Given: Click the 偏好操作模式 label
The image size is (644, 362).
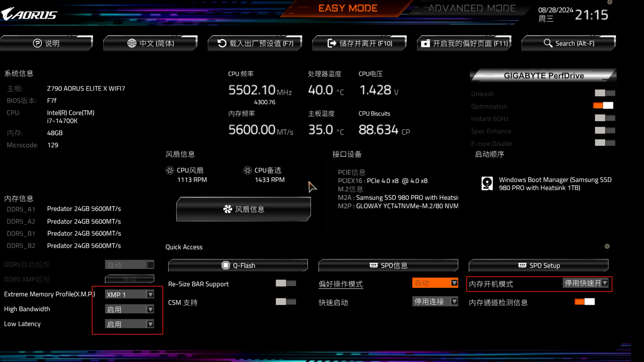Looking at the screenshot, I should [x=340, y=284].
